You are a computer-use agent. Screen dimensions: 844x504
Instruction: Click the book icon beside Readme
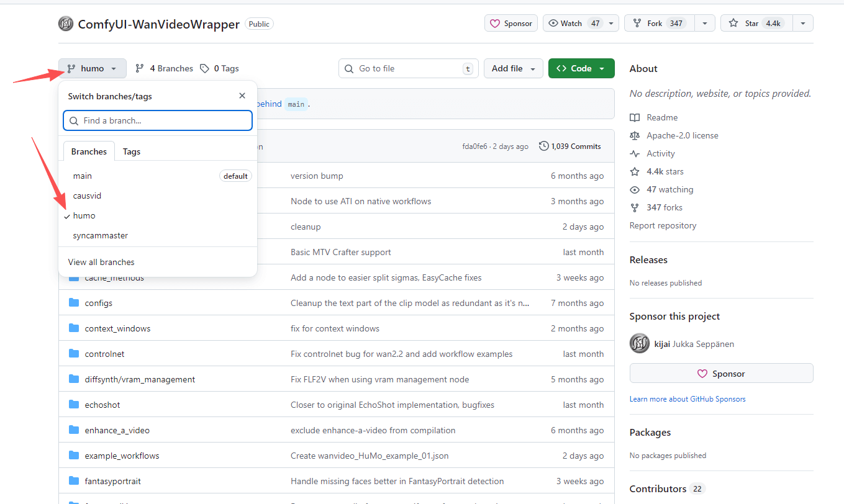635,117
